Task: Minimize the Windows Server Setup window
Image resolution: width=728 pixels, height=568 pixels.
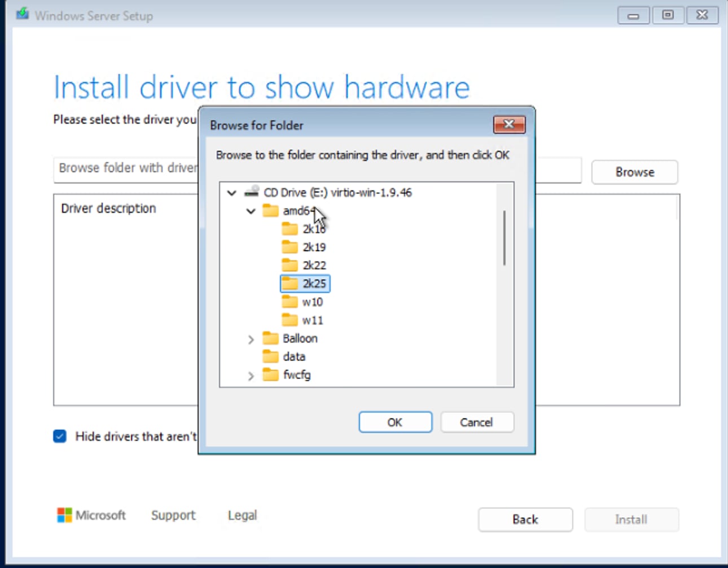Action: (633, 15)
